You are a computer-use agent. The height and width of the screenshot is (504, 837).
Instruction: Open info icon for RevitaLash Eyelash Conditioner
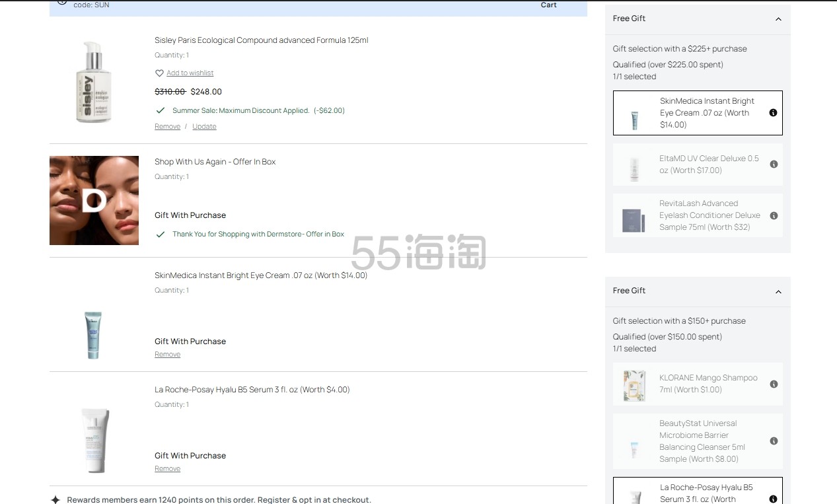pos(774,215)
